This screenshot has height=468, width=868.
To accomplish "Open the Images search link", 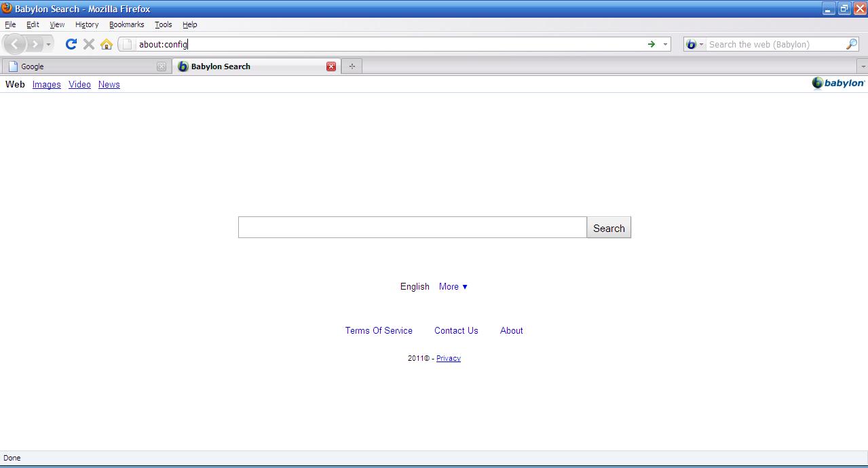I will click(x=46, y=85).
